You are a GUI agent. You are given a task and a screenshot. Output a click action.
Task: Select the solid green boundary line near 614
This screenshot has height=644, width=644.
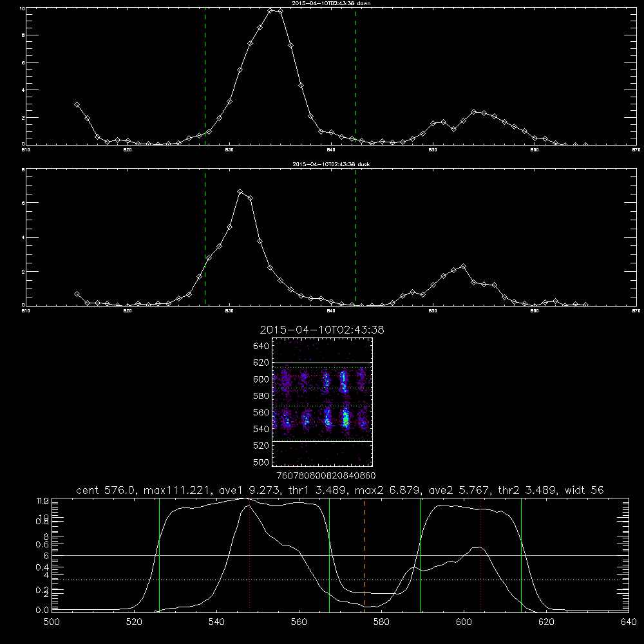tap(521, 555)
